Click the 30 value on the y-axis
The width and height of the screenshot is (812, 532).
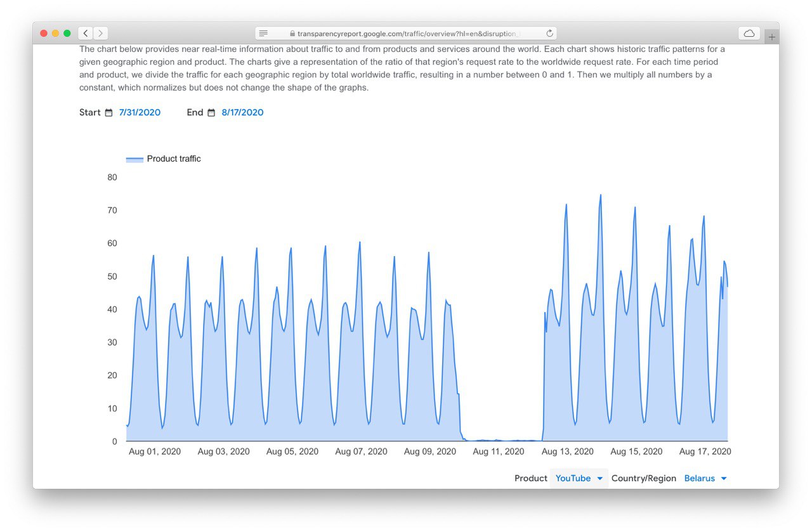click(112, 342)
